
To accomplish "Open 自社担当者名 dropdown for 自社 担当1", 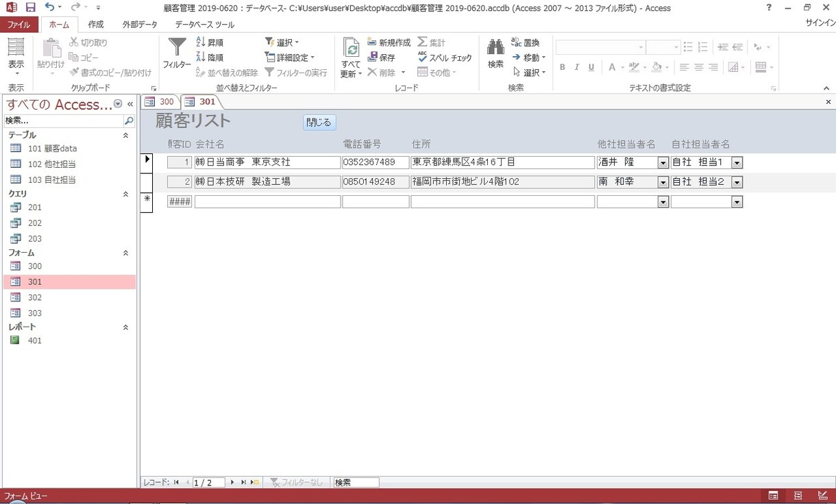I will 737,163.
